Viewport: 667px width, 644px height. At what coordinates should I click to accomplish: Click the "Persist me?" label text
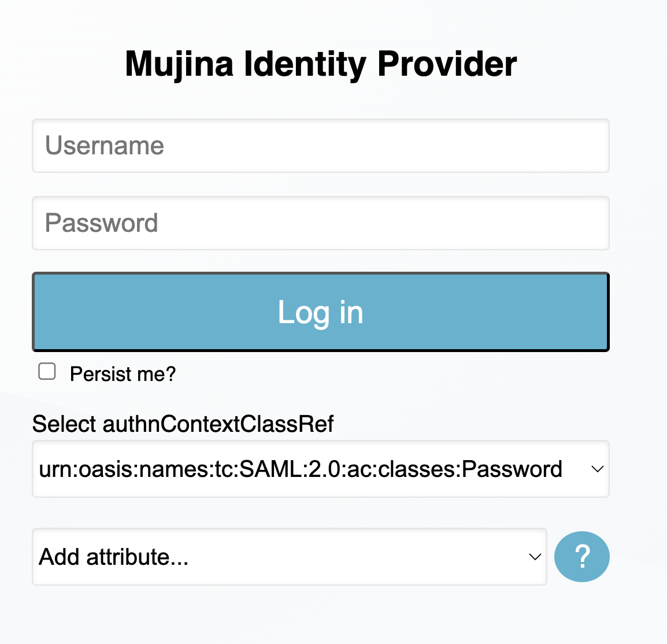[x=123, y=374]
